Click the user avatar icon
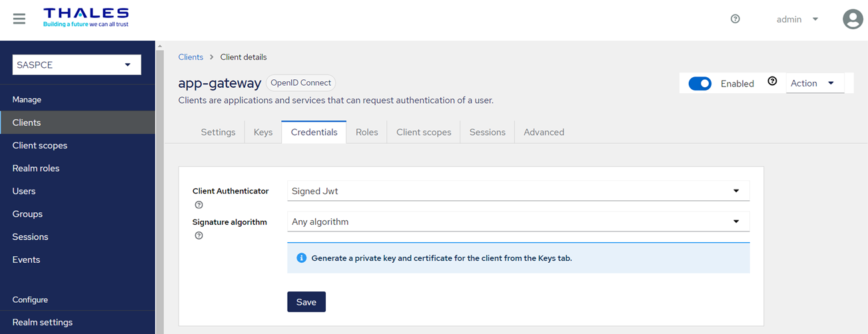 (853, 19)
